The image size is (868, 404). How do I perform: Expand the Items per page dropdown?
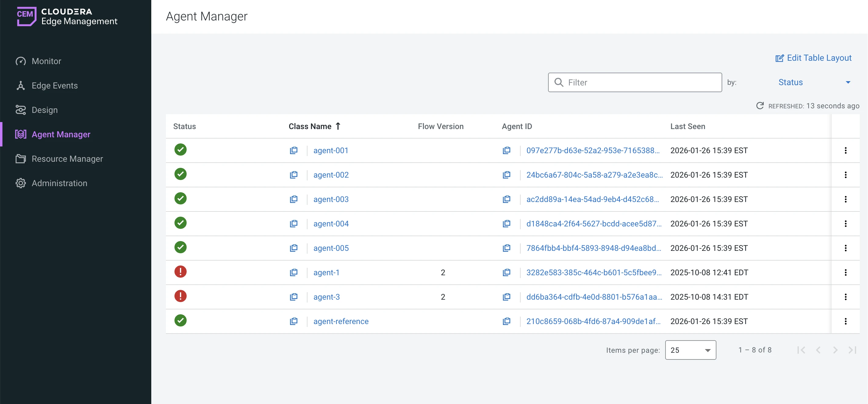[690, 350]
